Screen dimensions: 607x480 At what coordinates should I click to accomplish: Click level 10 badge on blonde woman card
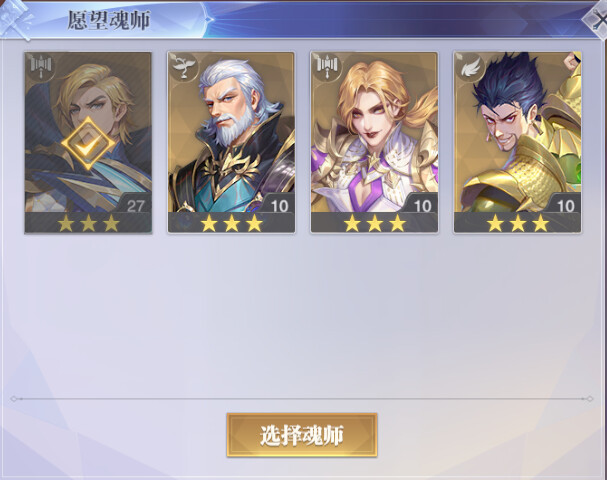pos(422,206)
